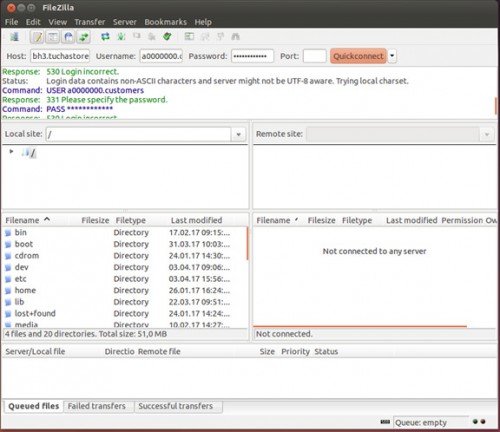Click the queue Priority column header
The width and height of the screenshot is (500, 432).
tap(296, 351)
